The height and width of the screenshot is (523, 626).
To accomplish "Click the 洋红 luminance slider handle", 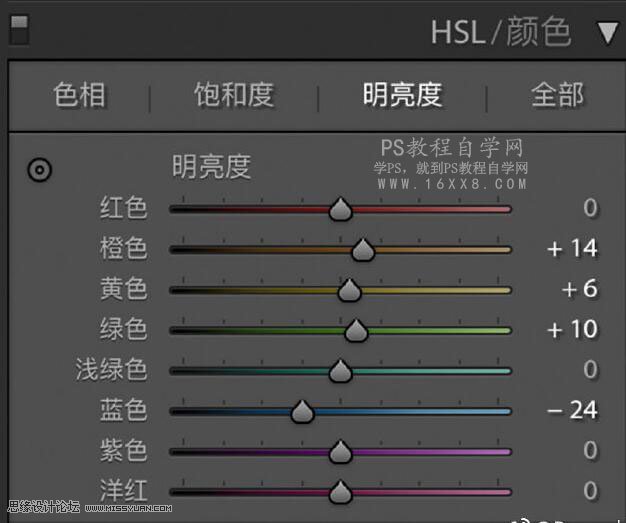I will (341, 492).
